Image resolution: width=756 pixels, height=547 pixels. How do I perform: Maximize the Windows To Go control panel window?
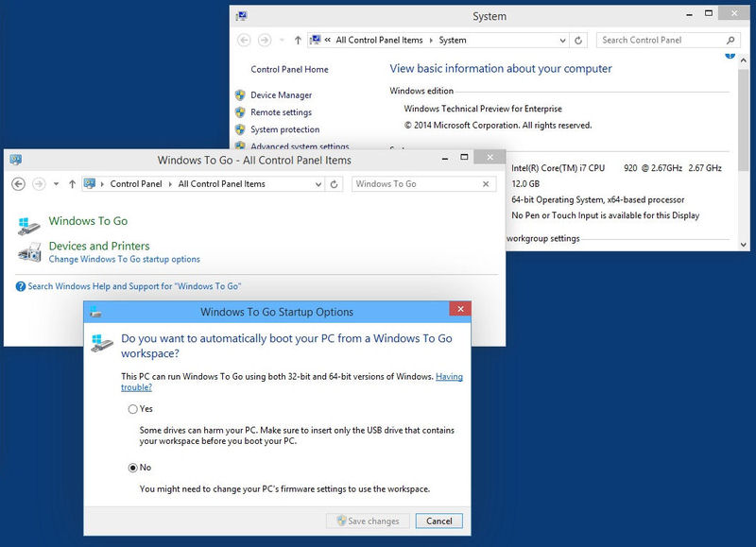tap(464, 157)
